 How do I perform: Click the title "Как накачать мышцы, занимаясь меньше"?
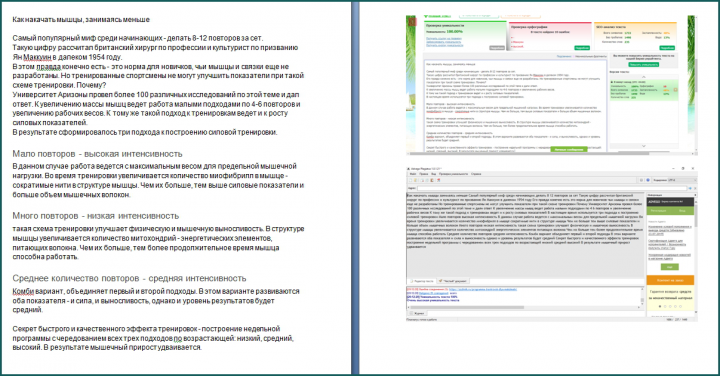tap(81, 20)
